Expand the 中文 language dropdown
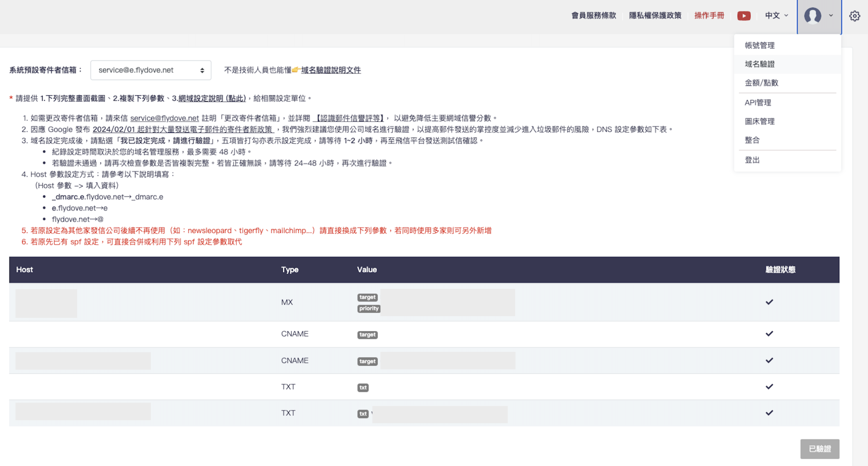The width and height of the screenshot is (868, 466). 776,16
